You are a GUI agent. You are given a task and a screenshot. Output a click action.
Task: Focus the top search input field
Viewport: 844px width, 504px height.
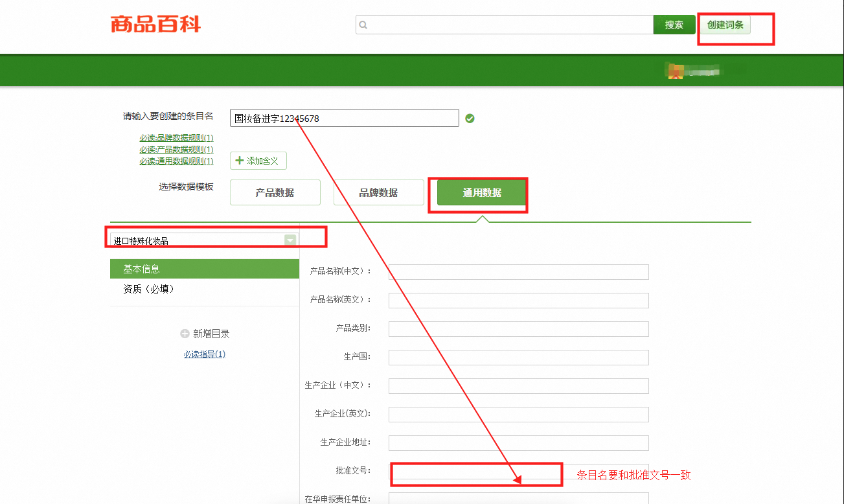(x=505, y=25)
